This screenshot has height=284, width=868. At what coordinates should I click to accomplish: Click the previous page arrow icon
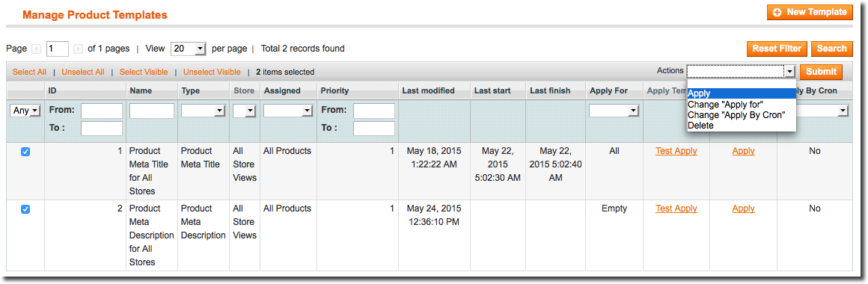point(37,49)
